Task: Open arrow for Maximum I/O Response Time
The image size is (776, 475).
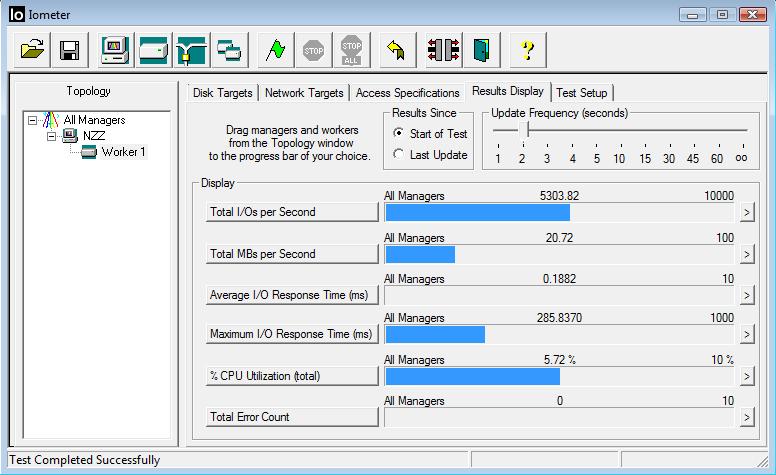Action: coord(747,335)
